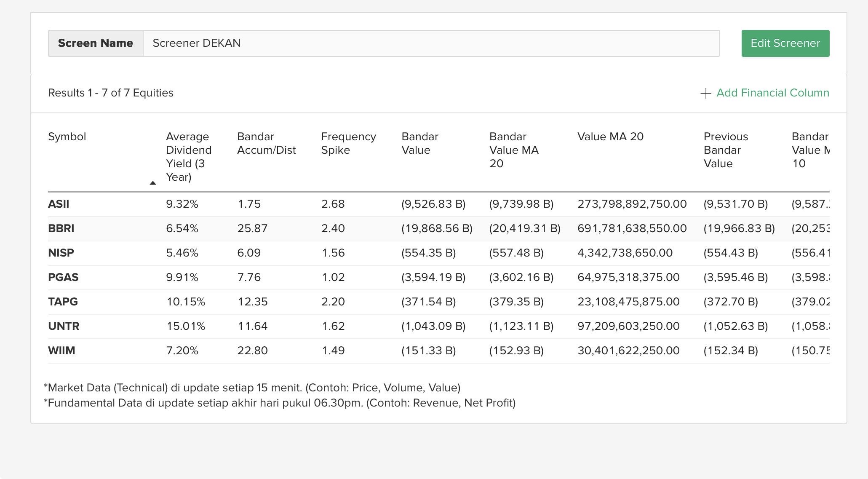Viewport: 868px width, 479px height.
Task: Sort by Bandar Accum/Dist column header
Action: (x=266, y=143)
